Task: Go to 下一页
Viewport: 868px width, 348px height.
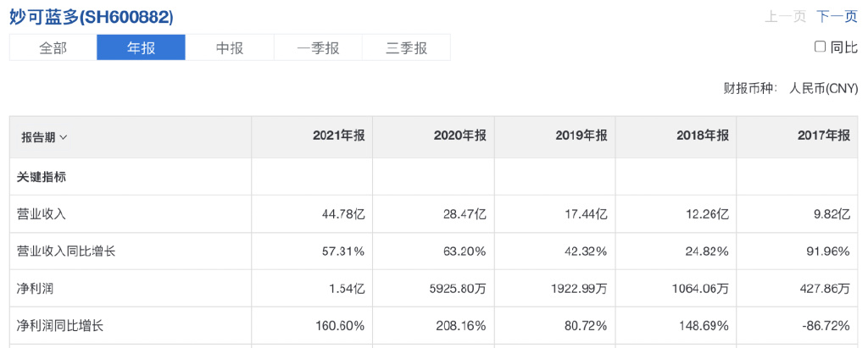Action: 837,16
